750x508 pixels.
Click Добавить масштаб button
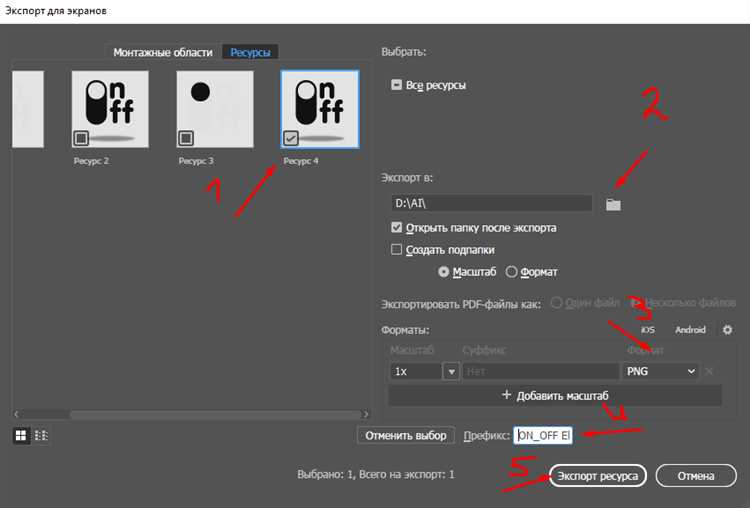(x=555, y=396)
